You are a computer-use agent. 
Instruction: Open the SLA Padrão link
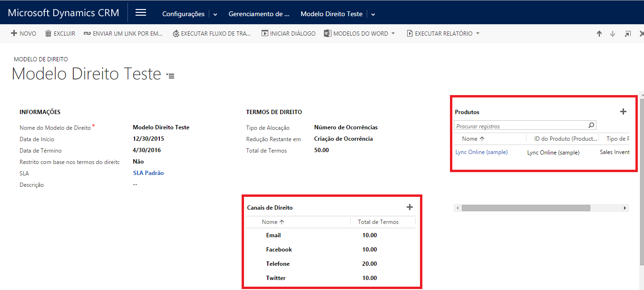click(x=148, y=173)
